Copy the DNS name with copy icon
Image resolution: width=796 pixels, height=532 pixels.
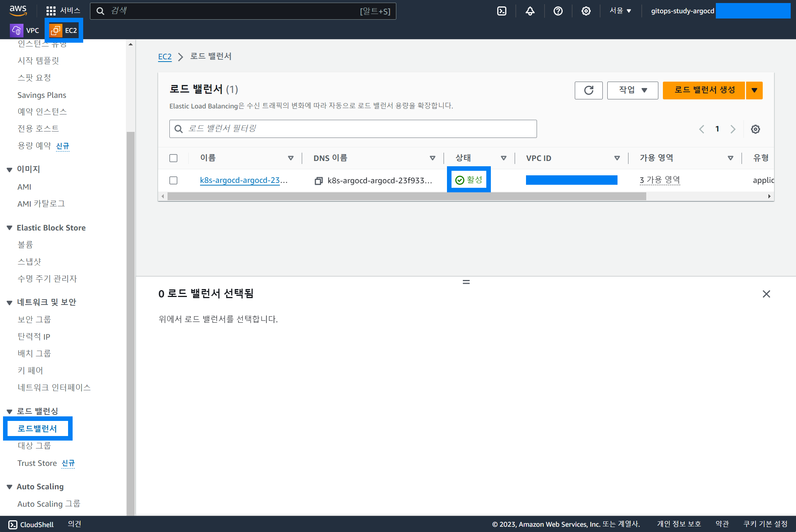[x=318, y=181]
